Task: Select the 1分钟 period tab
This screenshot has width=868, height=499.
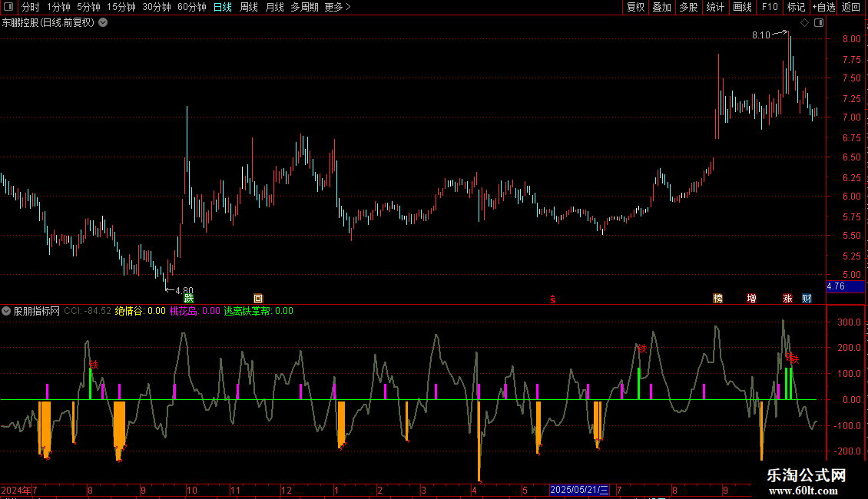Action: [x=58, y=7]
